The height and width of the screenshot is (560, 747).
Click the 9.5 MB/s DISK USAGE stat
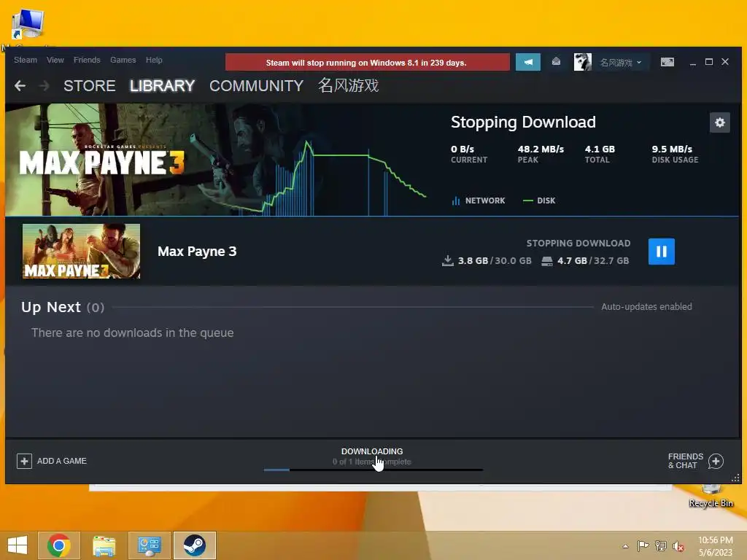[675, 154]
